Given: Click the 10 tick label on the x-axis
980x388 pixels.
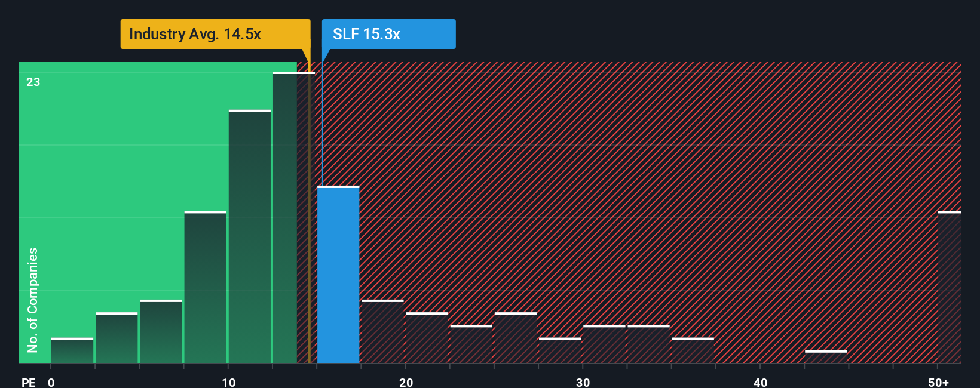Looking at the screenshot, I should click(x=229, y=382).
